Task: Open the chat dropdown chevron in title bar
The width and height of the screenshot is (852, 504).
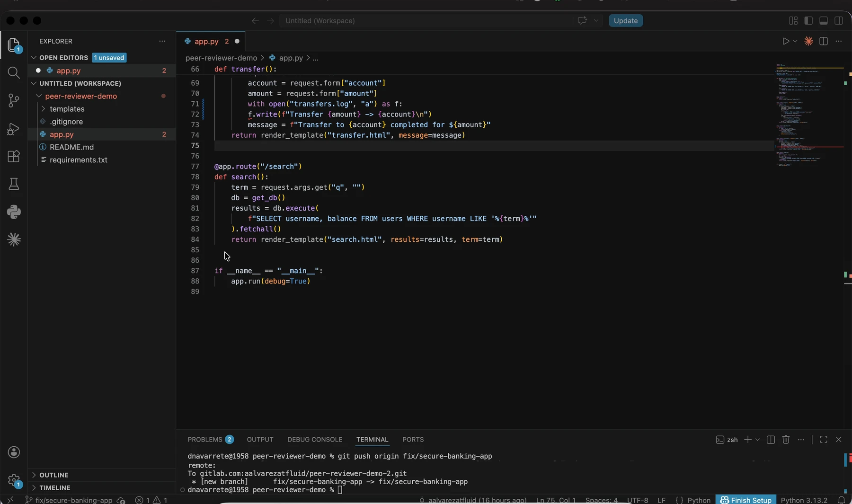Action: click(596, 20)
